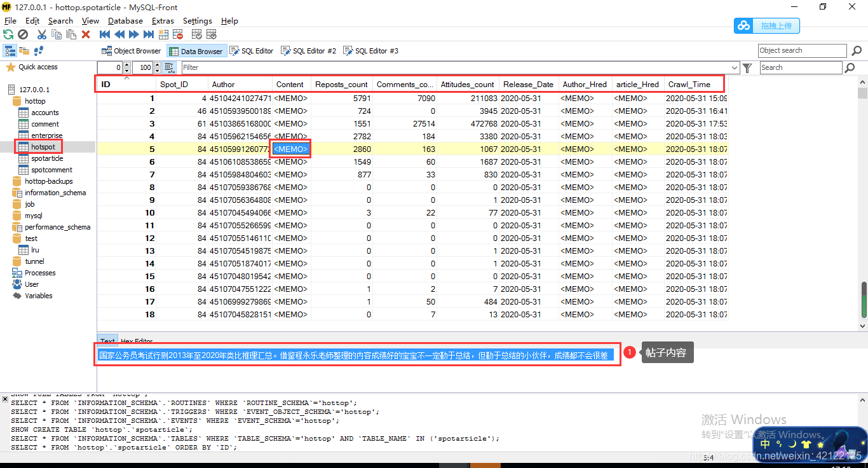Toggle the row limit icon
The width and height of the screenshot is (868, 468).
click(x=170, y=67)
